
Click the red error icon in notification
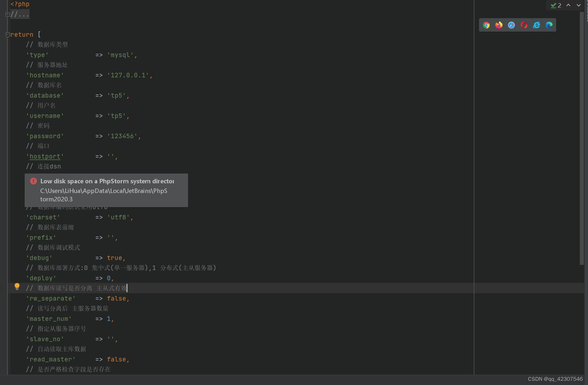(33, 181)
